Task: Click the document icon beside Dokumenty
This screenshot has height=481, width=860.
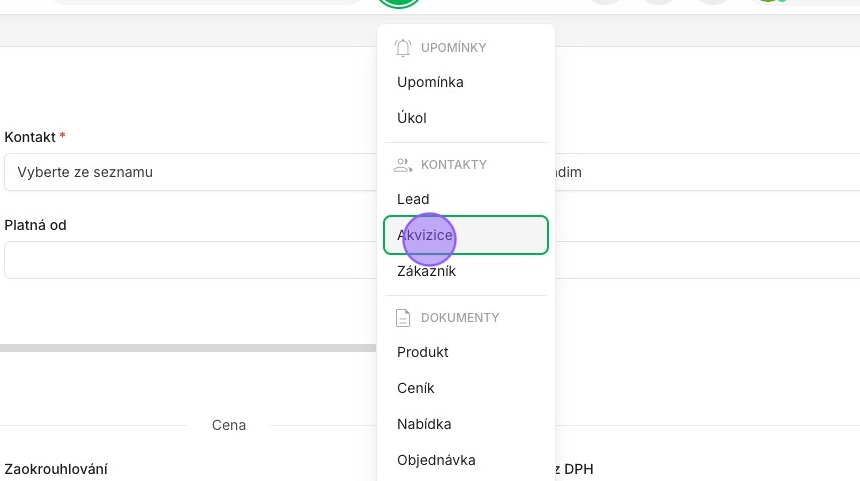Action: point(403,318)
